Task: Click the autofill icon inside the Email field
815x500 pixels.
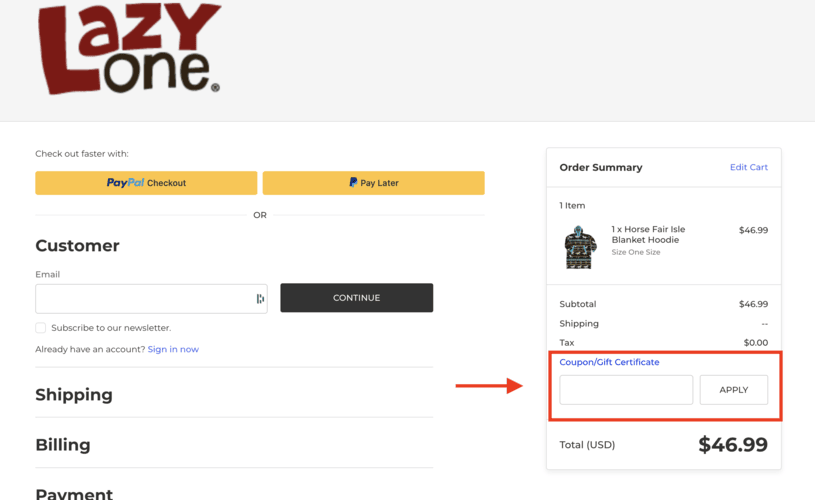Action: coord(260,298)
